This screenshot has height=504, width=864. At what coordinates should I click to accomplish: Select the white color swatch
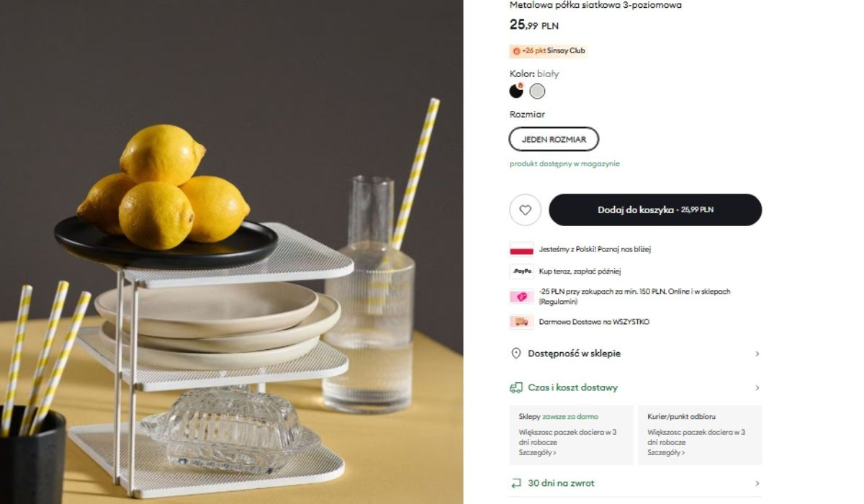tap(537, 91)
